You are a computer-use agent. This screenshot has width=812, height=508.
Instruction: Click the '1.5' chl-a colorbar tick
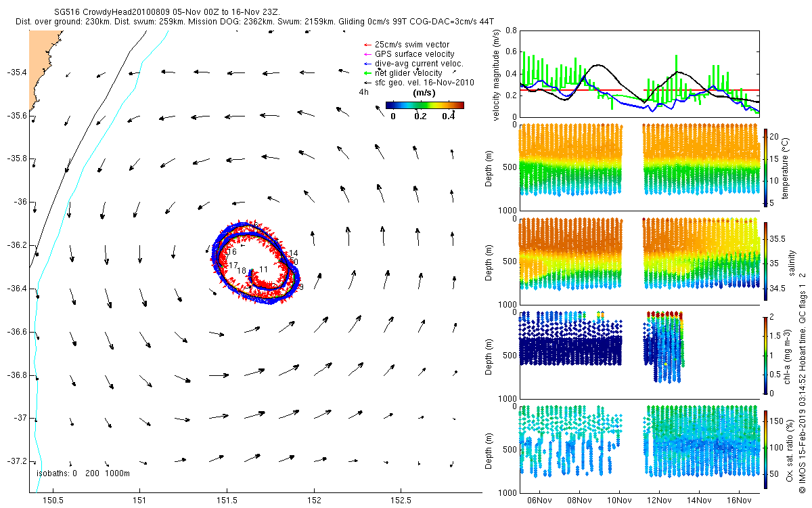(x=777, y=335)
